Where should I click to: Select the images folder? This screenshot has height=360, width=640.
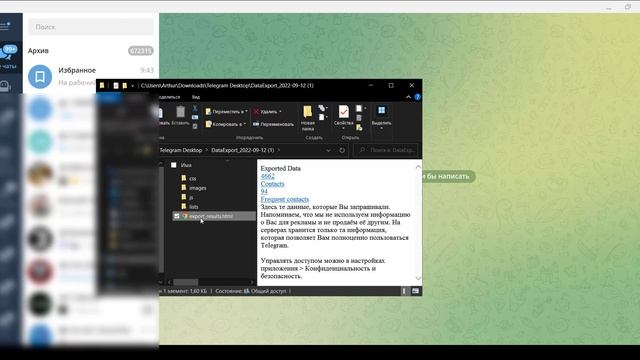(x=198, y=188)
